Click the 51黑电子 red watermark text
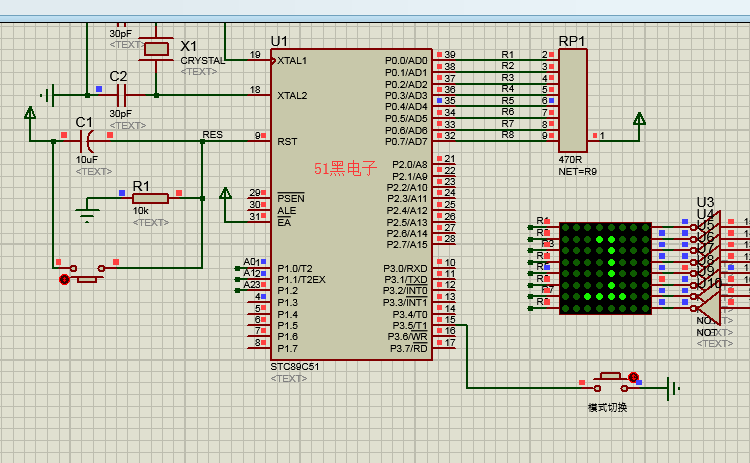 click(x=345, y=170)
